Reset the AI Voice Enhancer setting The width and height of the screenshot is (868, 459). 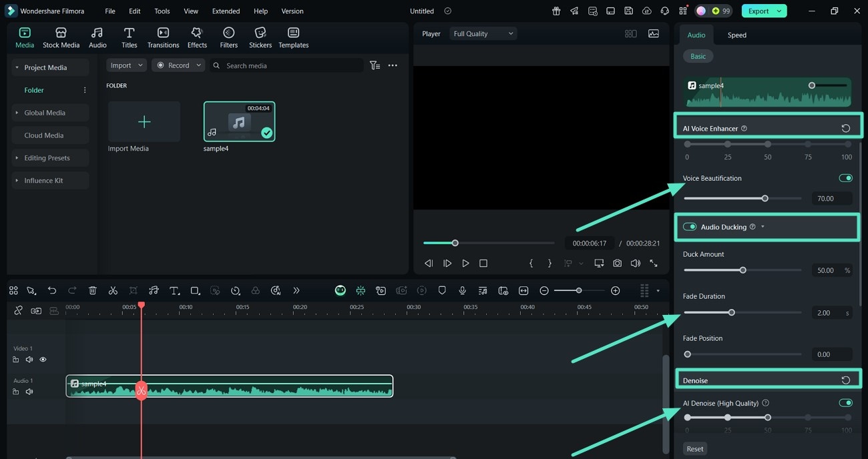point(846,128)
